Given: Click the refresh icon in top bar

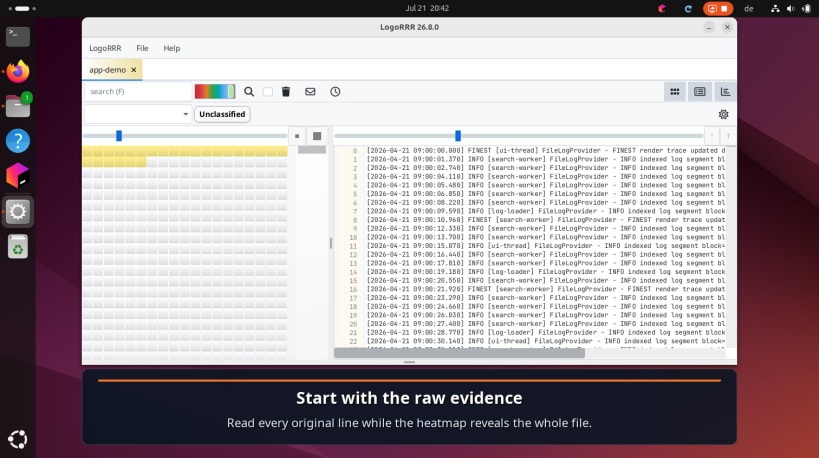Looking at the screenshot, I should click(x=688, y=8).
